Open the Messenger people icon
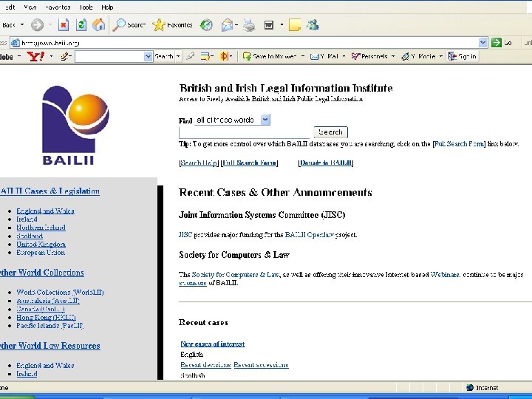532x399 pixels. [313, 25]
